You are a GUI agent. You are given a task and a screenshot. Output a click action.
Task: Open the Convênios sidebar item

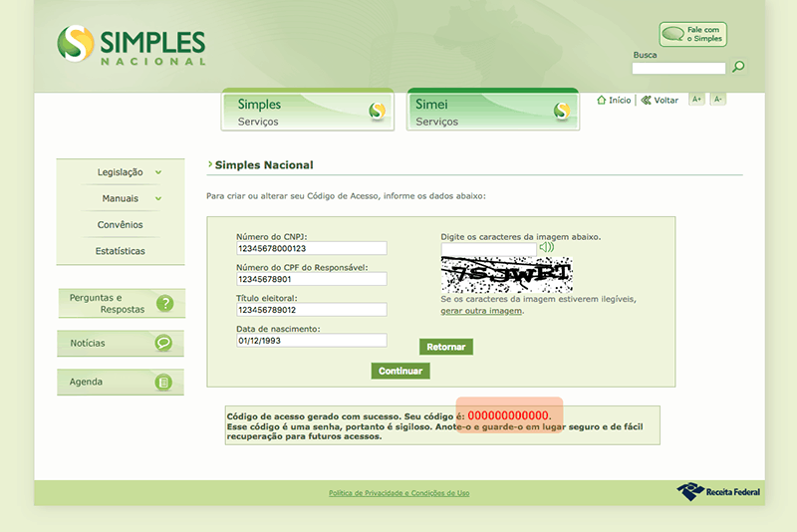point(120,224)
